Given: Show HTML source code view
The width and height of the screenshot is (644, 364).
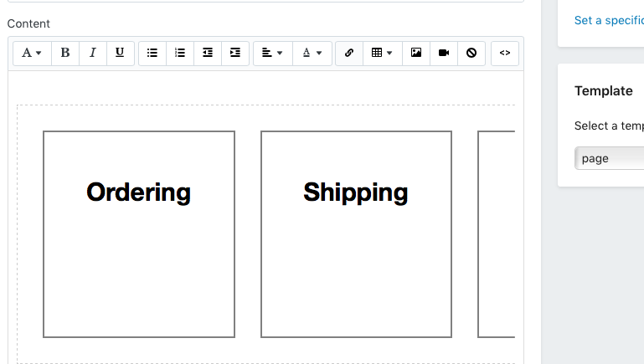Looking at the screenshot, I should pyautogui.click(x=505, y=53).
